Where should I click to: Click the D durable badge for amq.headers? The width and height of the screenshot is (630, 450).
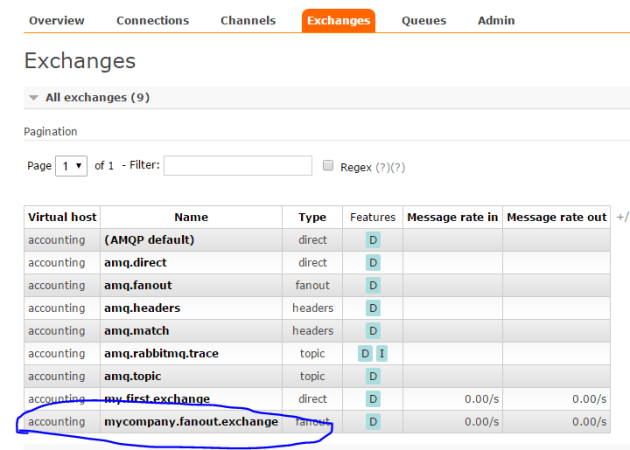pyautogui.click(x=373, y=308)
